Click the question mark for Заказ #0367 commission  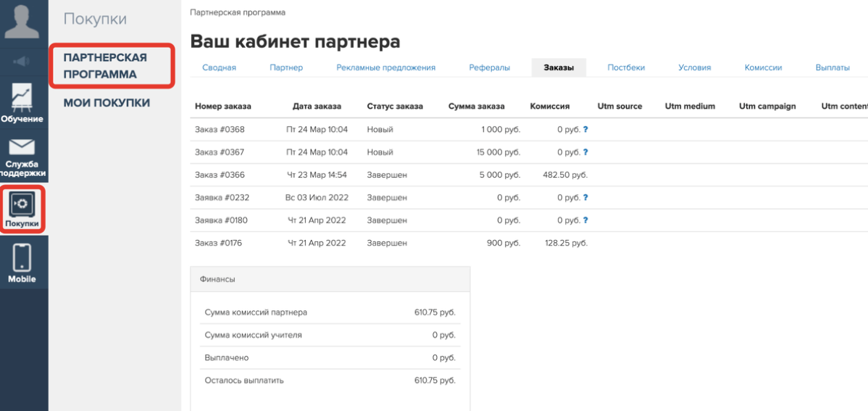click(x=585, y=151)
